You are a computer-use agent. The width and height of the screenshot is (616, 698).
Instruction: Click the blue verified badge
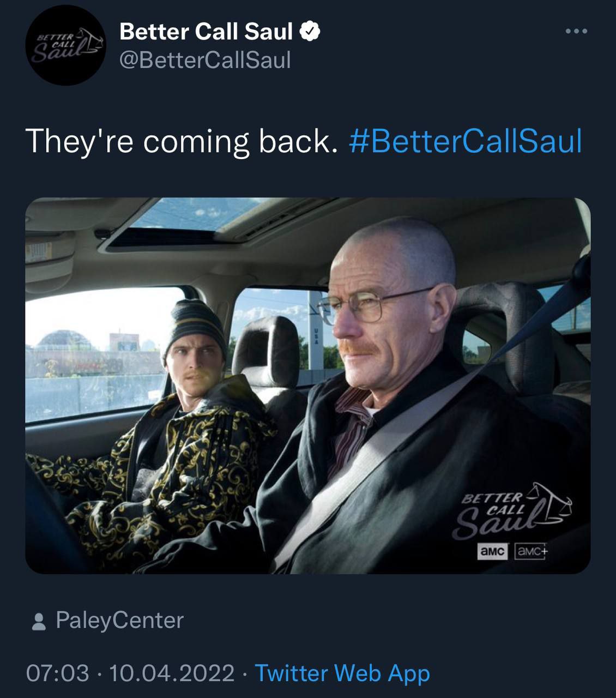click(310, 32)
